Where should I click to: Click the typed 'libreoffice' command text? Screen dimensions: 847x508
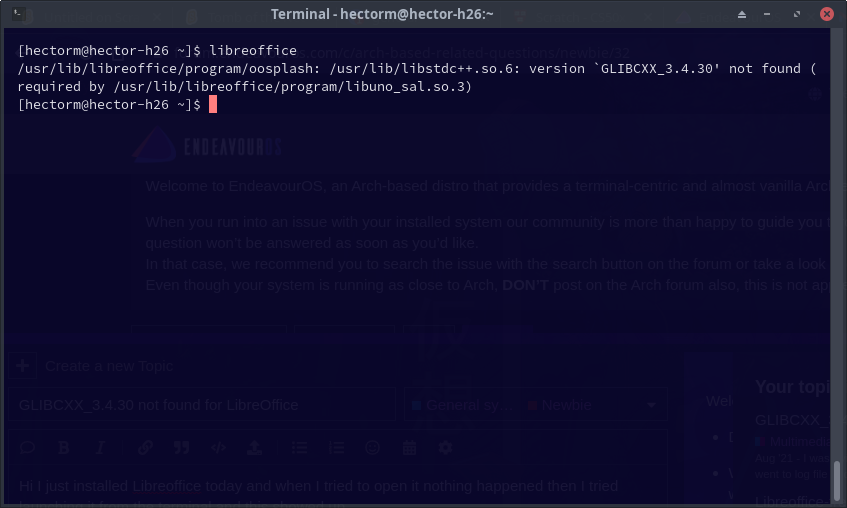pyautogui.click(x=253, y=50)
